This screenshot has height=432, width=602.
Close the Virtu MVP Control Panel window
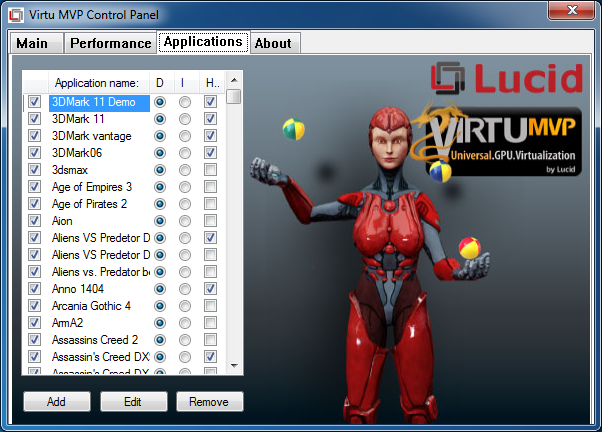pos(573,13)
